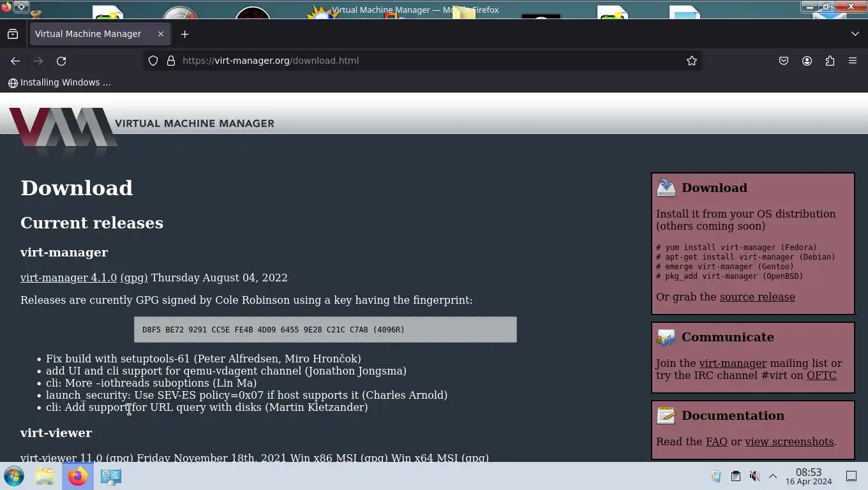Open the file manager in the taskbar

coord(45,476)
